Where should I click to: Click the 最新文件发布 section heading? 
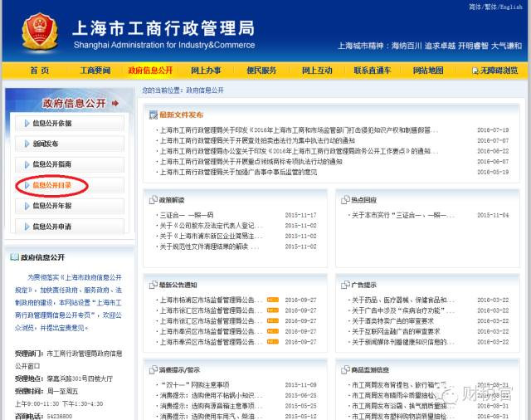tap(181, 115)
